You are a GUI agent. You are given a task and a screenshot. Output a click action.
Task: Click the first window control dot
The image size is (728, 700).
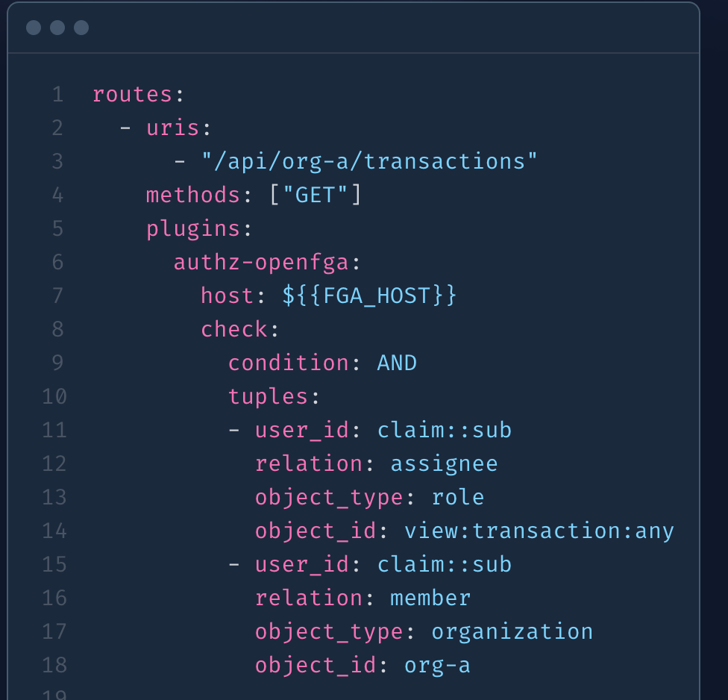tap(34, 28)
